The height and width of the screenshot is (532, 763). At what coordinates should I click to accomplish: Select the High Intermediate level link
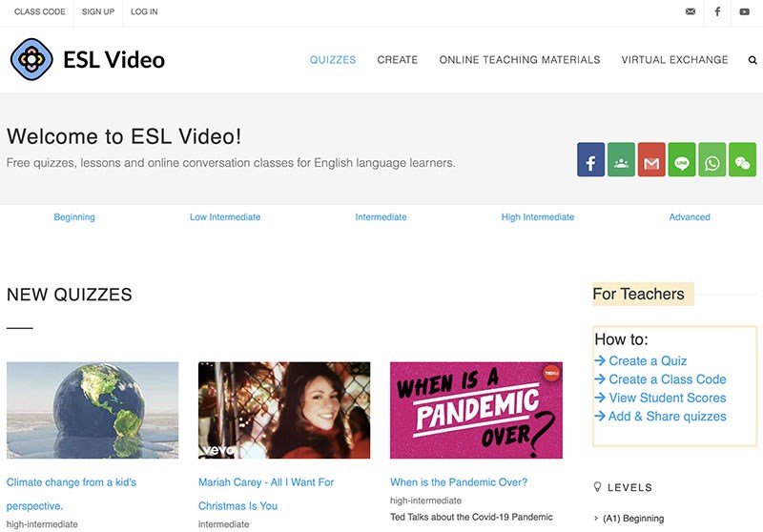(538, 216)
